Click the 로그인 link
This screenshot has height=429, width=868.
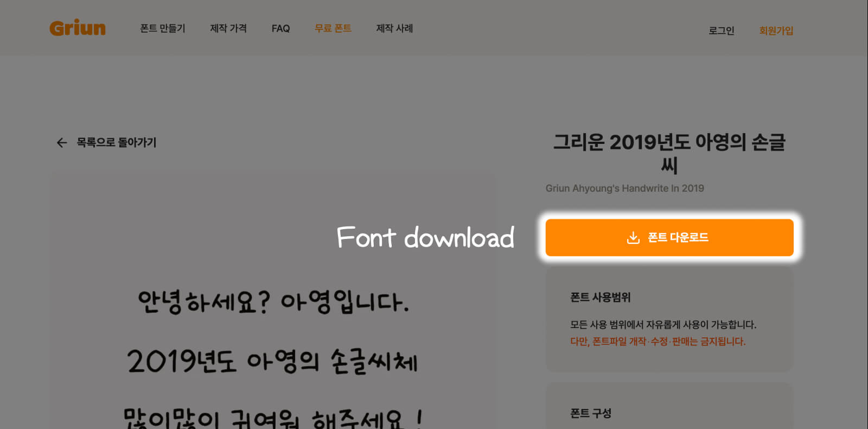(722, 30)
